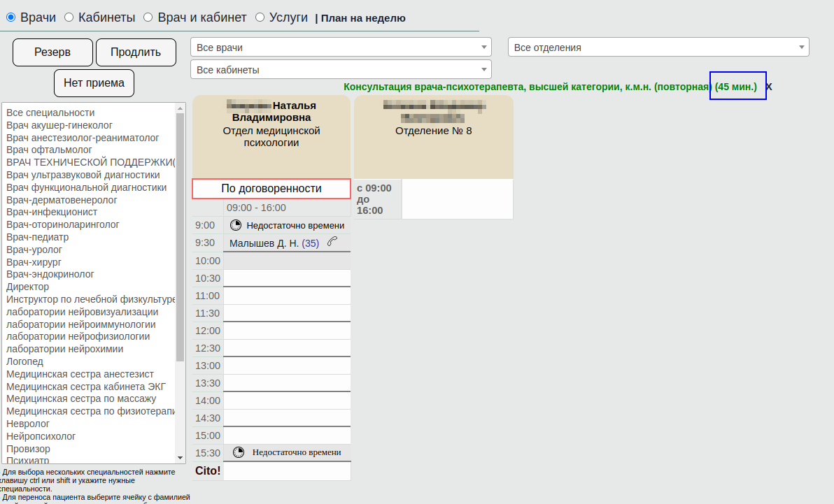Image resolution: width=834 pixels, height=504 pixels.
Task: Expand the Все кабинеты dropdown
Action: point(341,70)
